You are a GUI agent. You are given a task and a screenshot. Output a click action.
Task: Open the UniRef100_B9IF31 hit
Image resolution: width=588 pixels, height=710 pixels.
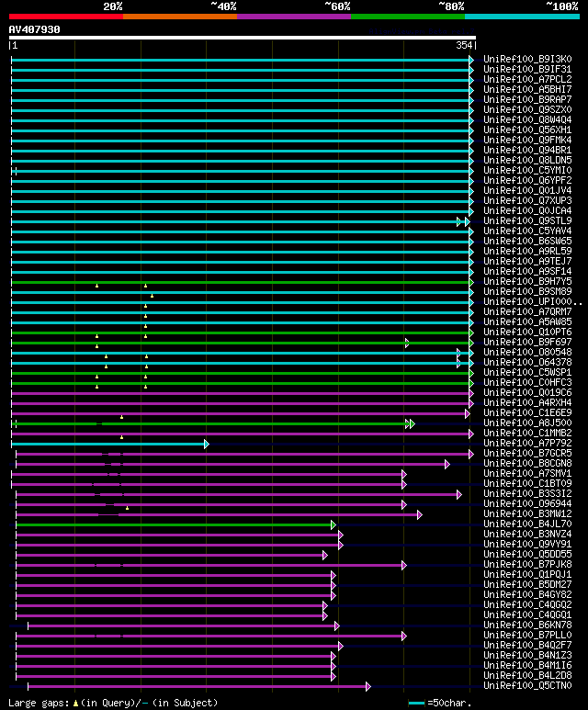527,69
